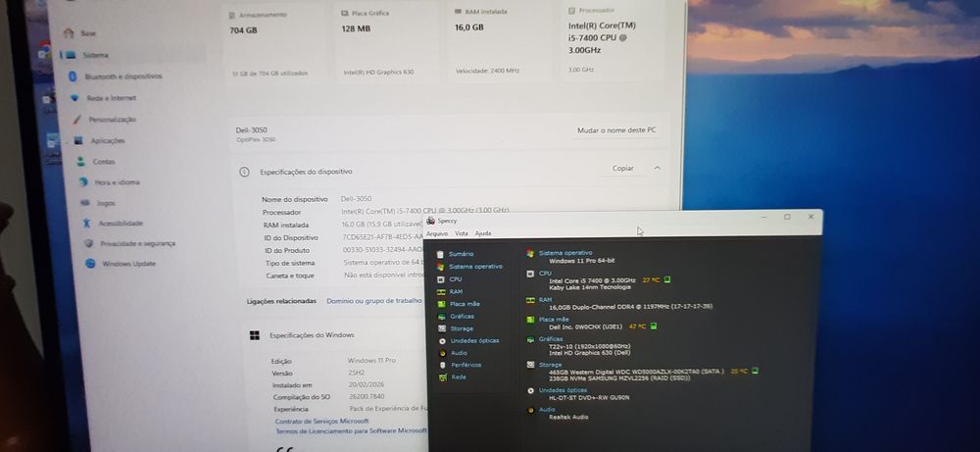Open Storage section in Speccy sidebar
The width and height of the screenshot is (980, 452).
(462, 328)
